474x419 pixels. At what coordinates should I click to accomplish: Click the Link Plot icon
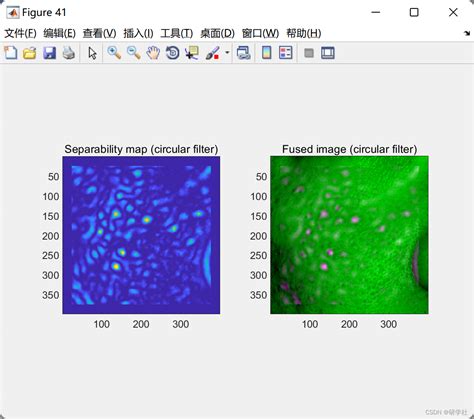click(244, 53)
